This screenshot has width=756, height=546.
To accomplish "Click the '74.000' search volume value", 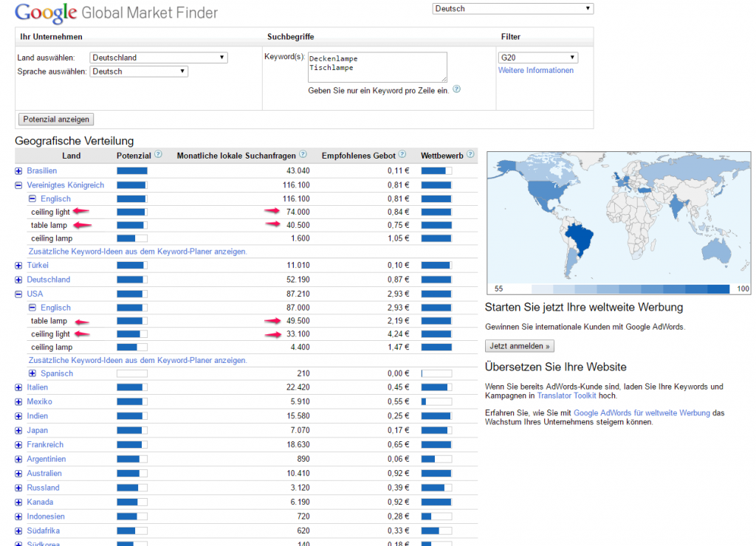I will 298,212.
